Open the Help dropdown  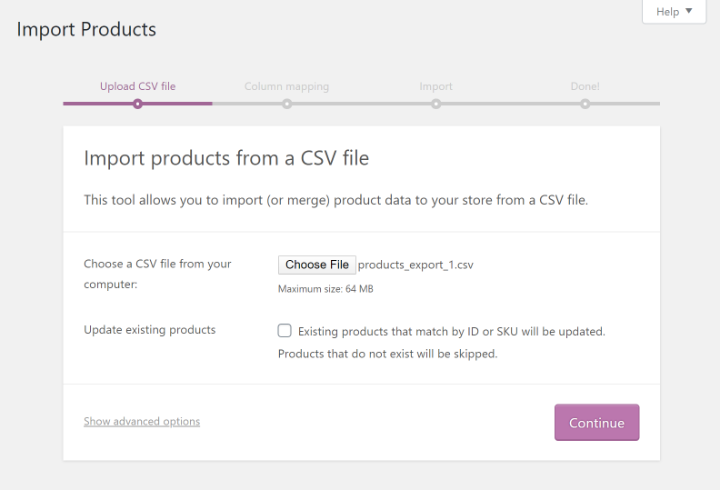[673, 12]
